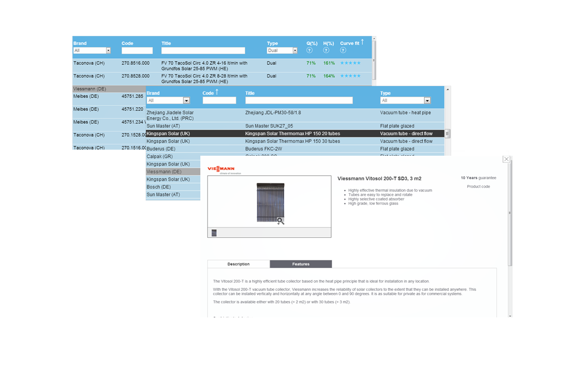588x392 pixels.
Task: Select Kingspan Solar Thermomax HP 150 30 tubes row
Action: click(292, 141)
